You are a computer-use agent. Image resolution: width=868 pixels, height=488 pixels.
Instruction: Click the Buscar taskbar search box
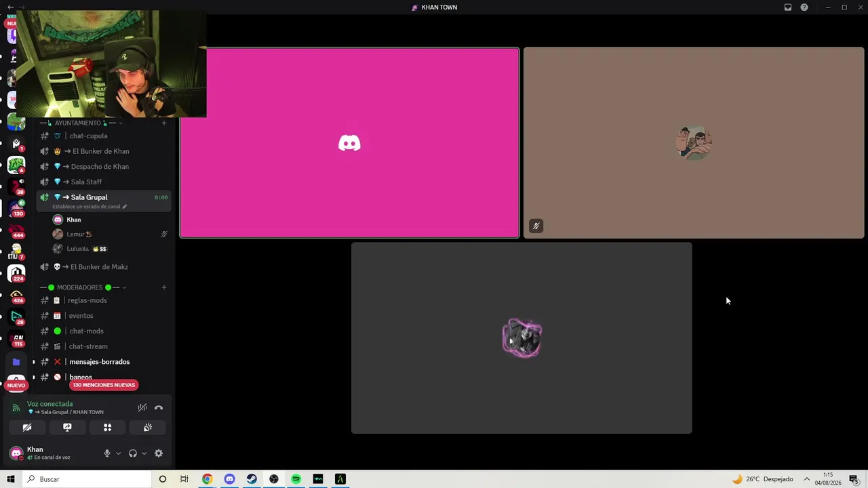pyautogui.click(x=87, y=479)
